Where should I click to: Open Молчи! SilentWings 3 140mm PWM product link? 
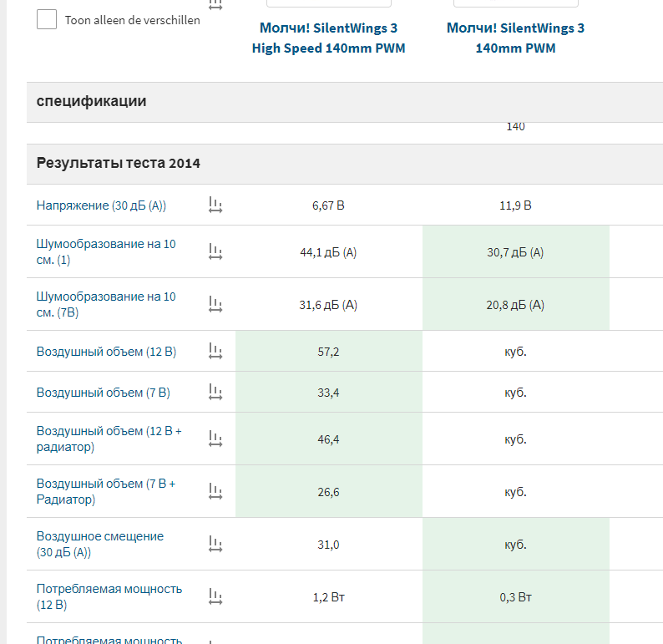coord(515,38)
